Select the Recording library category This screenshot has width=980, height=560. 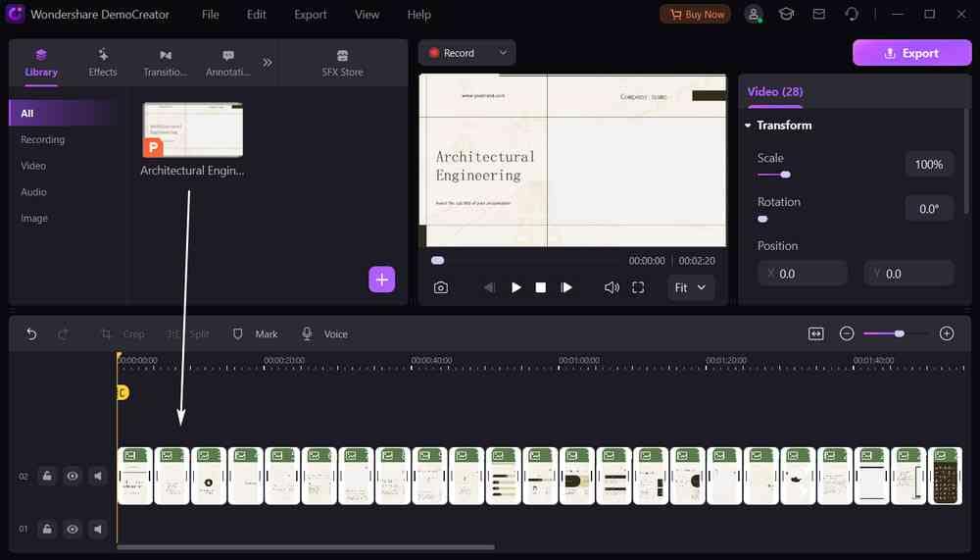tap(42, 139)
